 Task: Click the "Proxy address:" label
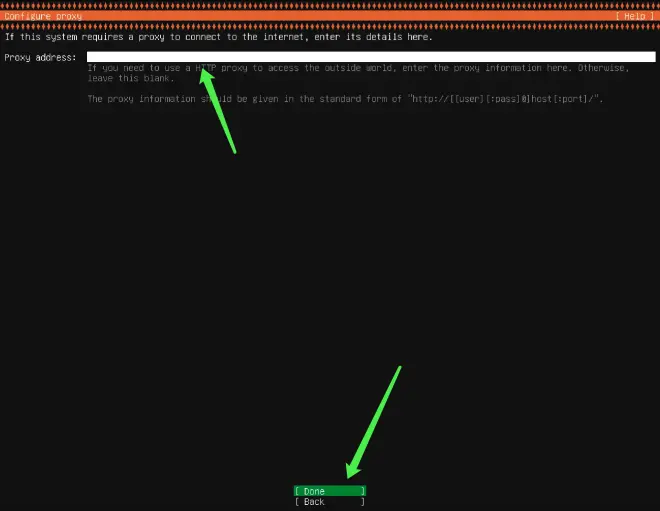[40, 57]
